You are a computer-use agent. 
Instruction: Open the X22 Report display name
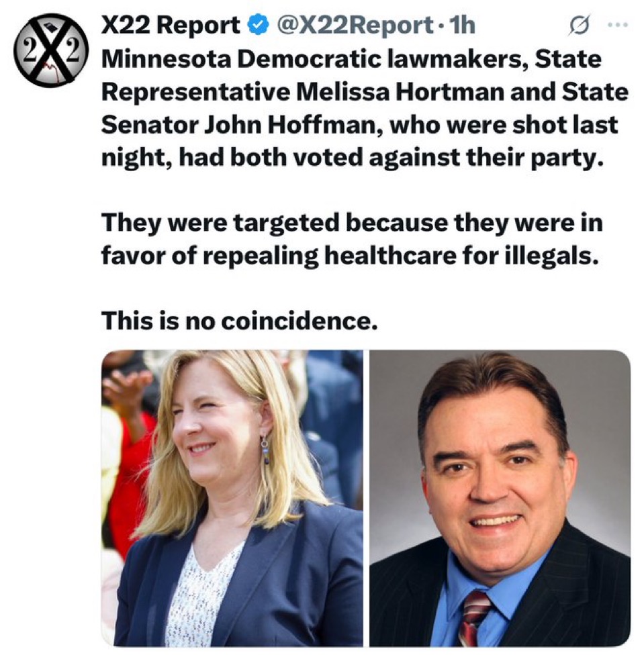[x=171, y=25]
